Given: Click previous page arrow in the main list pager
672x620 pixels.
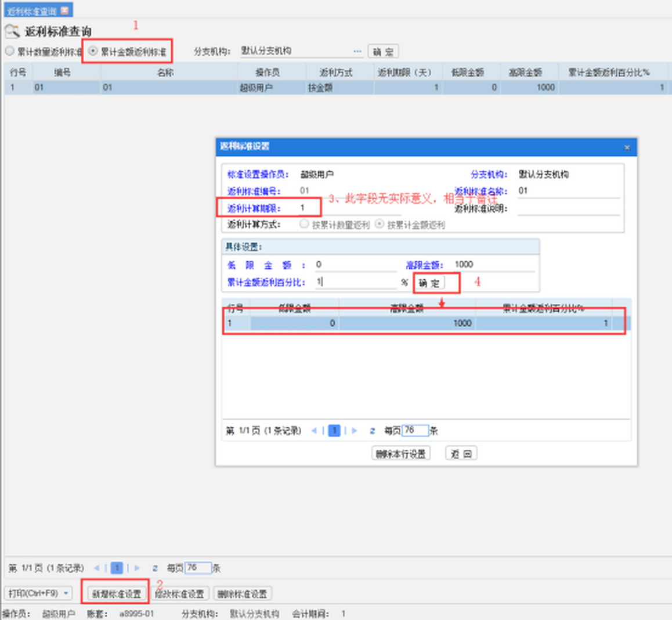Looking at the screenshot, I should click(97, 568).
